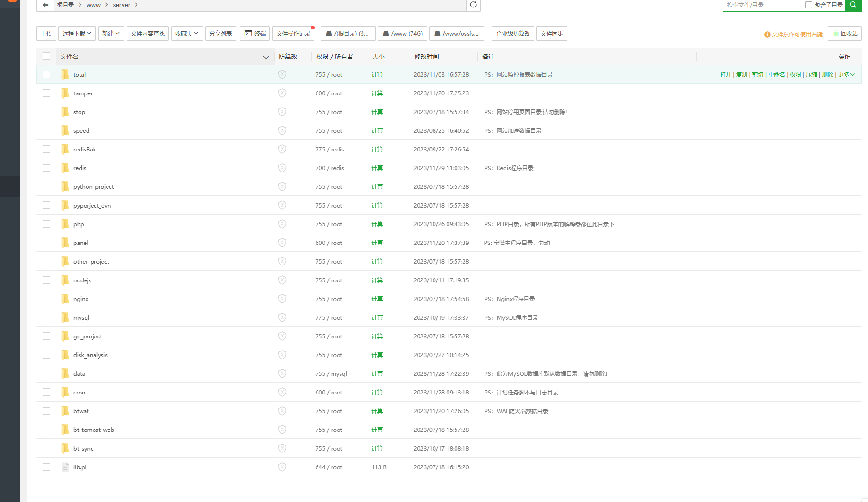Open the /www/ossfs disk shortcut

(x=456, y=33)
